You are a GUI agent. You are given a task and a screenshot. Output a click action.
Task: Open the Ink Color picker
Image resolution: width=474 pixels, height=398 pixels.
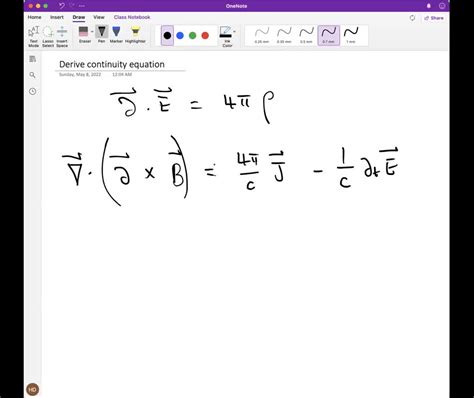(x=226, y=36)
